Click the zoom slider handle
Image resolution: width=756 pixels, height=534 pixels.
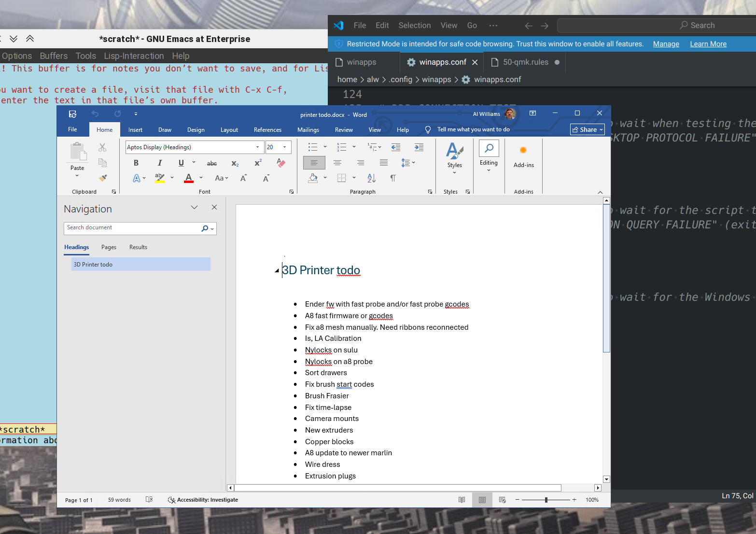[x=546, y=500]
